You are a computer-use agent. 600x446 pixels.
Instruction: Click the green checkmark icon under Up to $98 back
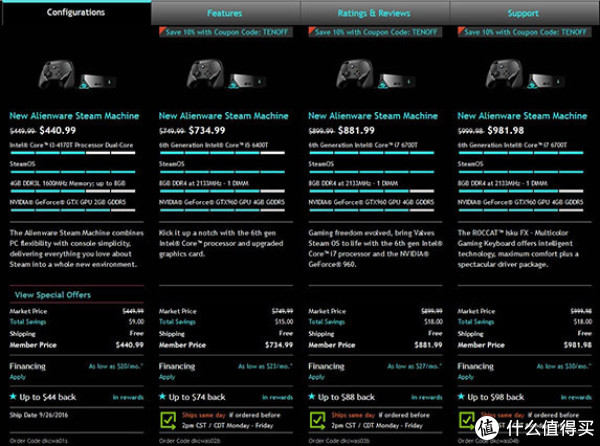(466, 420)
